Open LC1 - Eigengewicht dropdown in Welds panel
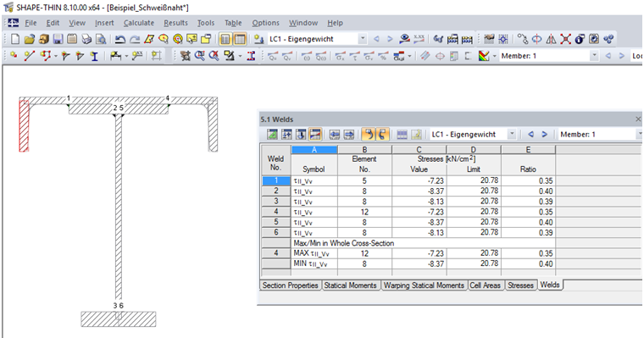 point(512,135)
